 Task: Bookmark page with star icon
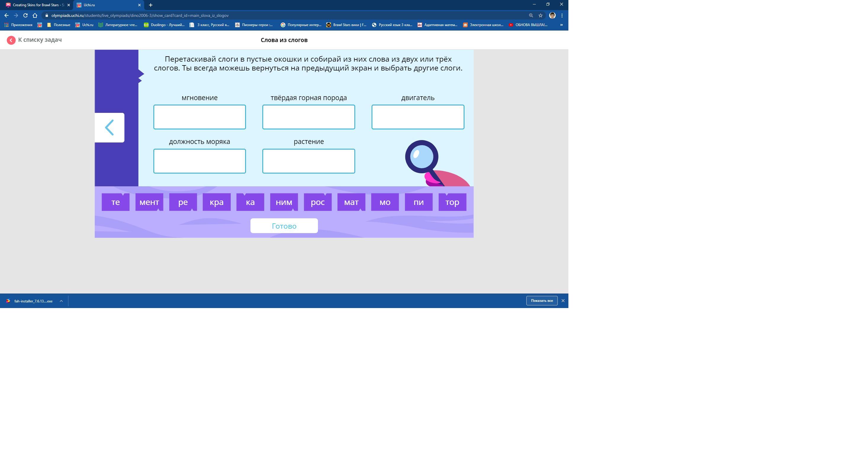[541, 15]
